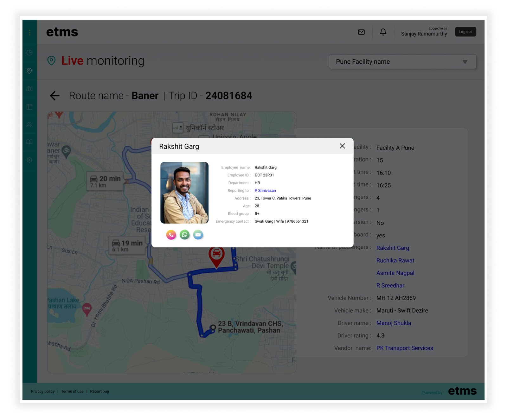Expand sidebar via three-dot menu
507x420 pixels.
pos(29,33)
